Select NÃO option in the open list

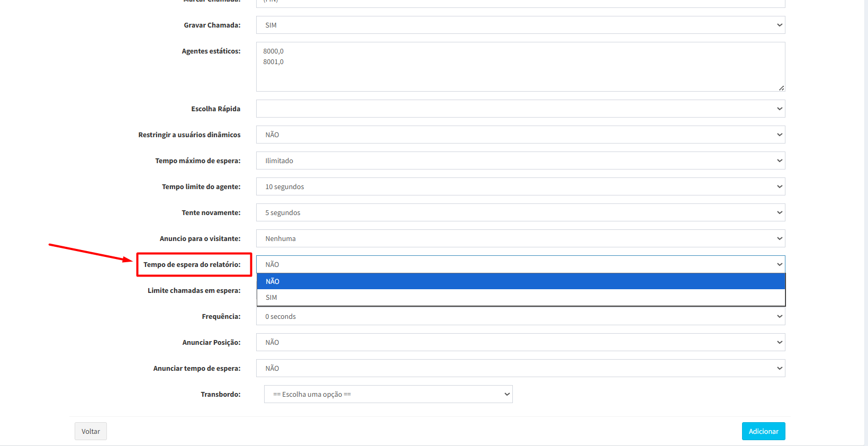(520, 281)
